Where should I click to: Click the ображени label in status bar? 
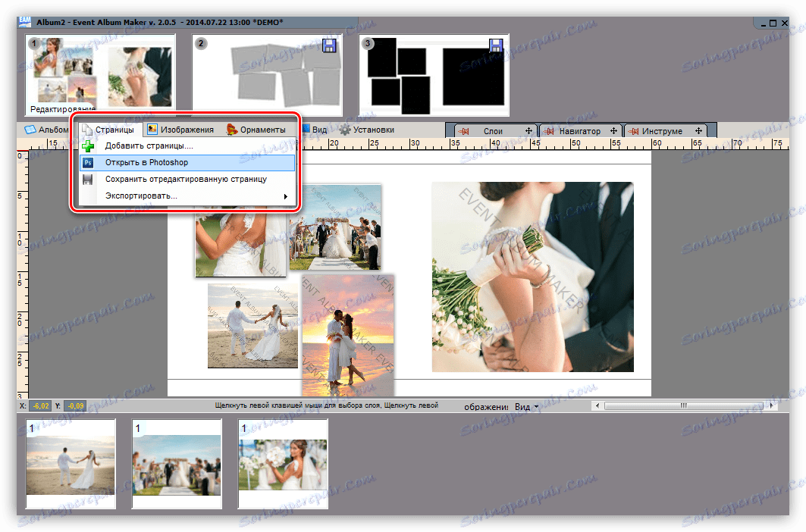tap(486, 407)
